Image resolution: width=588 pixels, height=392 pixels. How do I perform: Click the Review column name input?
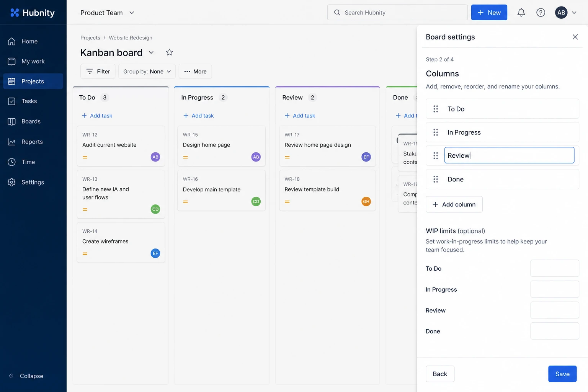509,155
